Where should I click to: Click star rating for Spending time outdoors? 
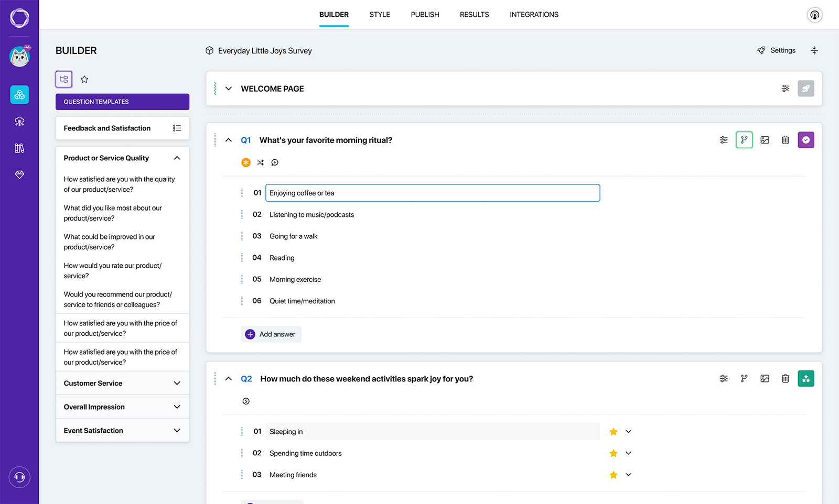[x=613, y=453]
